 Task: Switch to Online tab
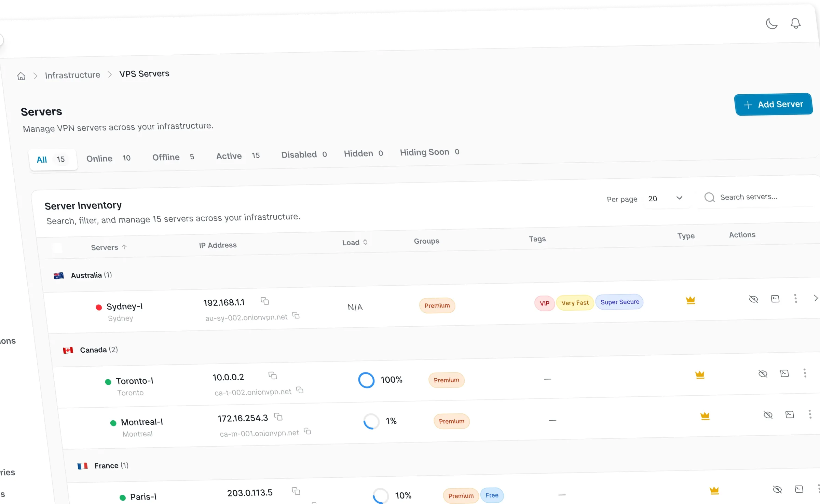108,158
